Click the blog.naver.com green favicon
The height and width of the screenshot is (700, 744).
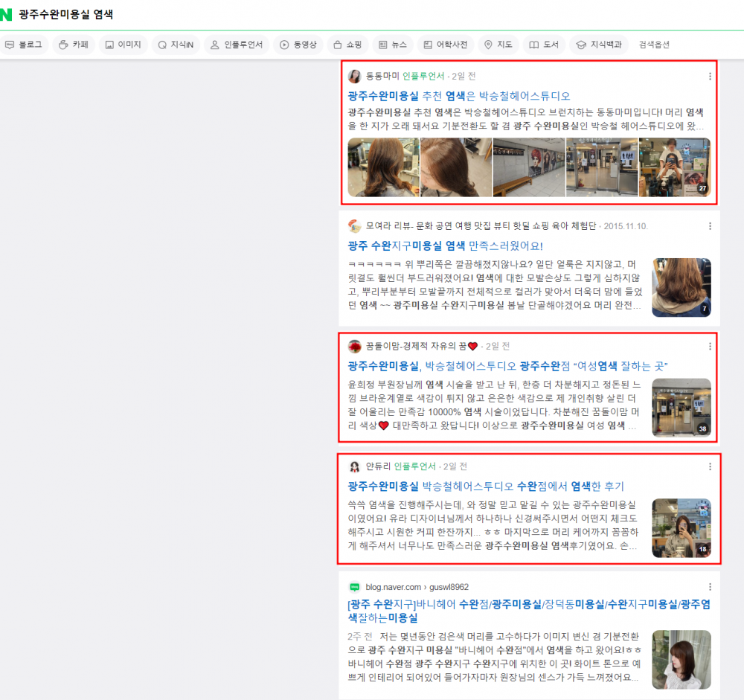[x=355, y=587]
